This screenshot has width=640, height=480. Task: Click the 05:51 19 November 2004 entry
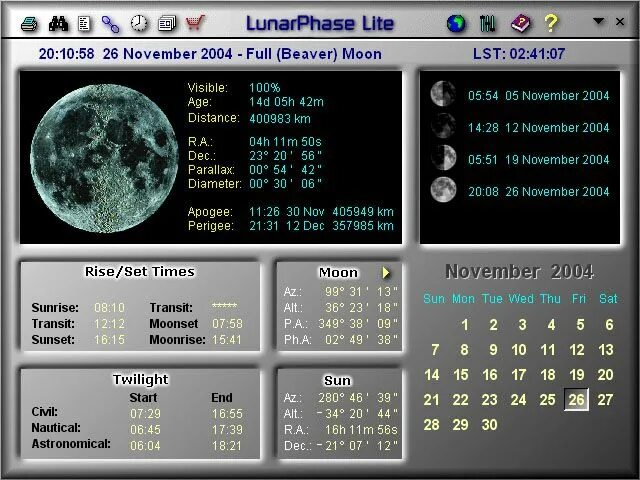(x=538, y=160)
